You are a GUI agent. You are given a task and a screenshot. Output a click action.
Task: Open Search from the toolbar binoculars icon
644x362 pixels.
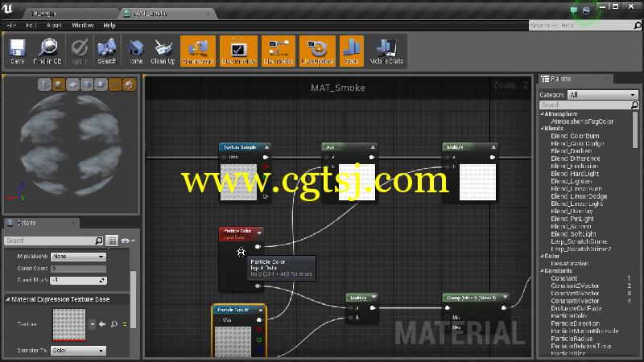(x=107, y=51)
